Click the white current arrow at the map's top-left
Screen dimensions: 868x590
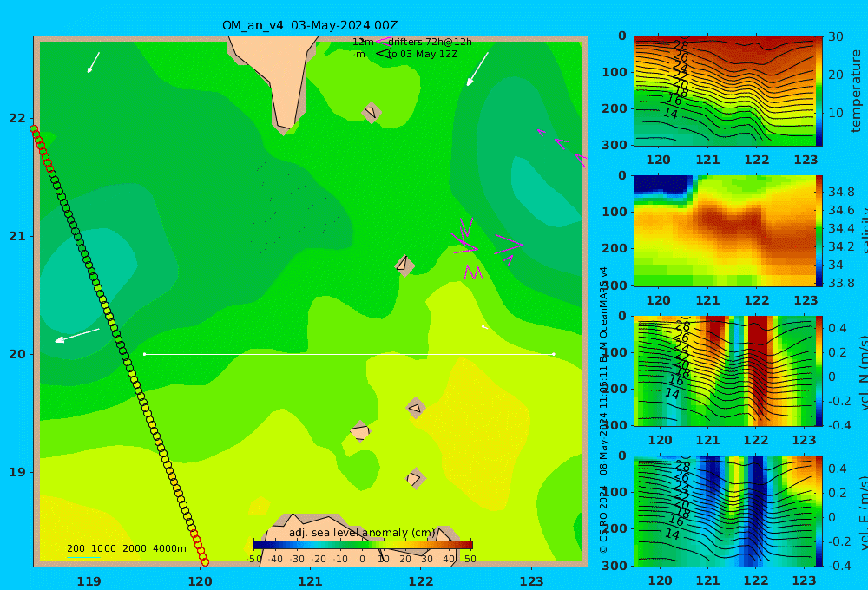click(94, 62)
